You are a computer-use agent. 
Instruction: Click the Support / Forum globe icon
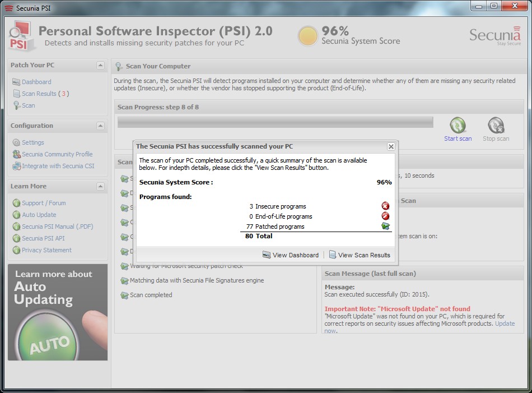click(16, 203)
